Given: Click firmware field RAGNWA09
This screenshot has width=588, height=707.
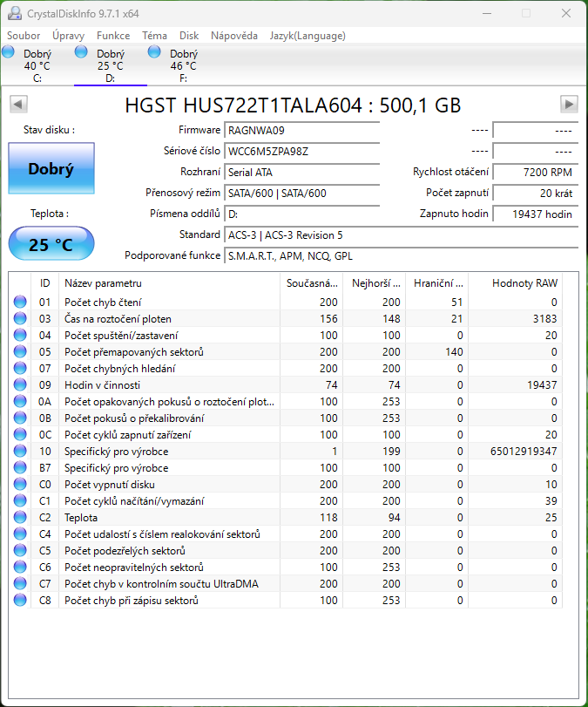Looking at the screenshot, I should tap(302, 130).
